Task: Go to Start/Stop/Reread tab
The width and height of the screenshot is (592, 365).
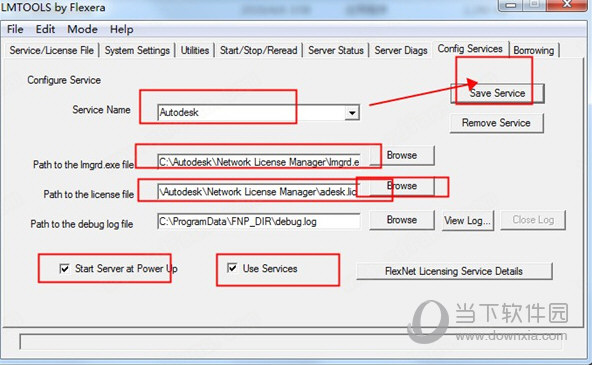Action: 259,50
